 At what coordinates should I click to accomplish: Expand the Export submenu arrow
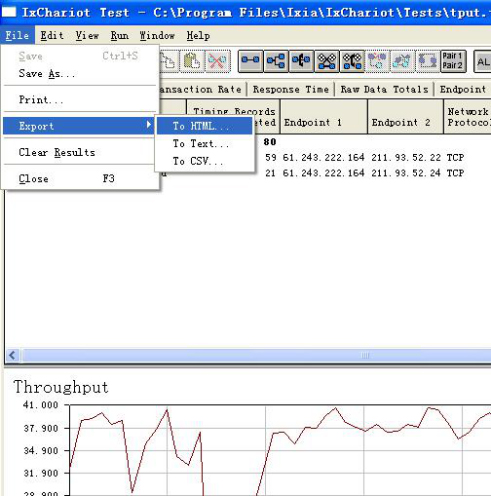(x=149, y=125)
